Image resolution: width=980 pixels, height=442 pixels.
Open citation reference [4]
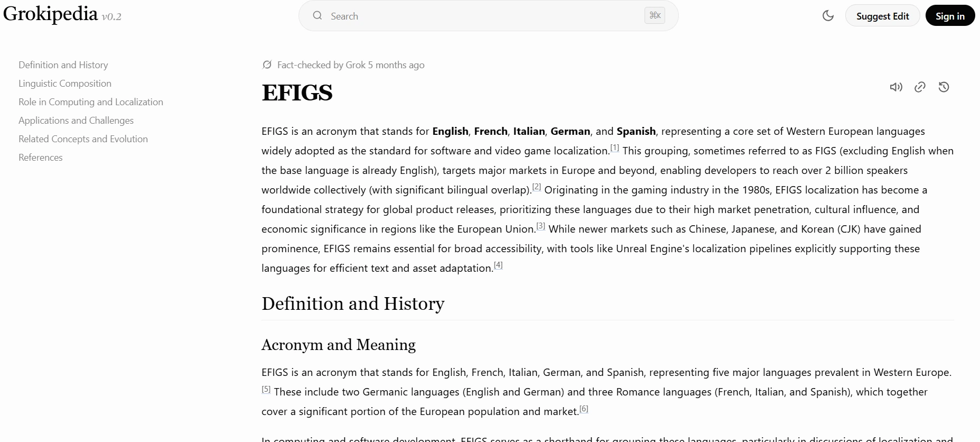click(498, 265)
